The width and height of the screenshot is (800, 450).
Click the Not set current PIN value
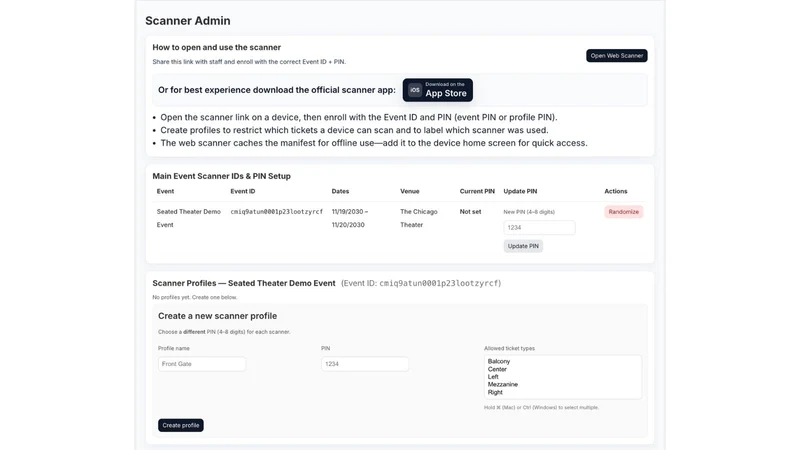[470, 212]
